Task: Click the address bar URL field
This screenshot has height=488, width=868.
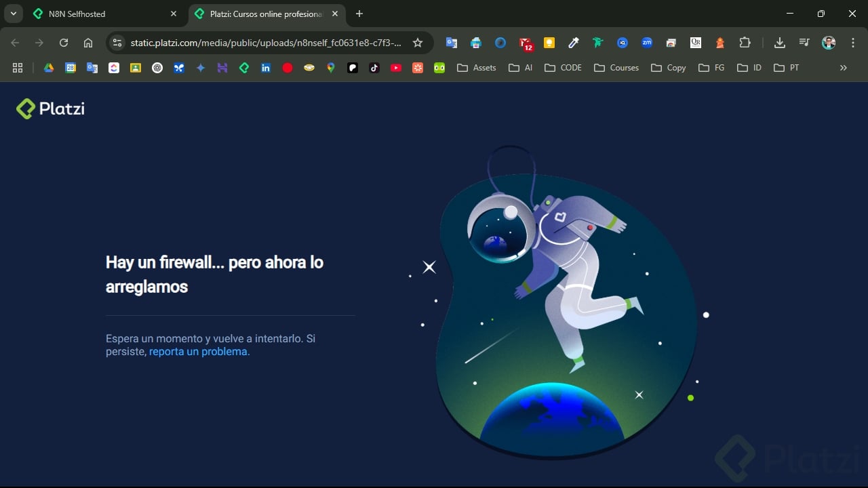Action: (266, 43)
